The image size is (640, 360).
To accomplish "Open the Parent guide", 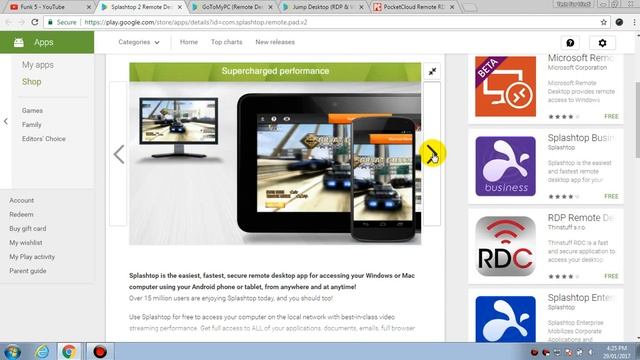I will pos(28,271).
